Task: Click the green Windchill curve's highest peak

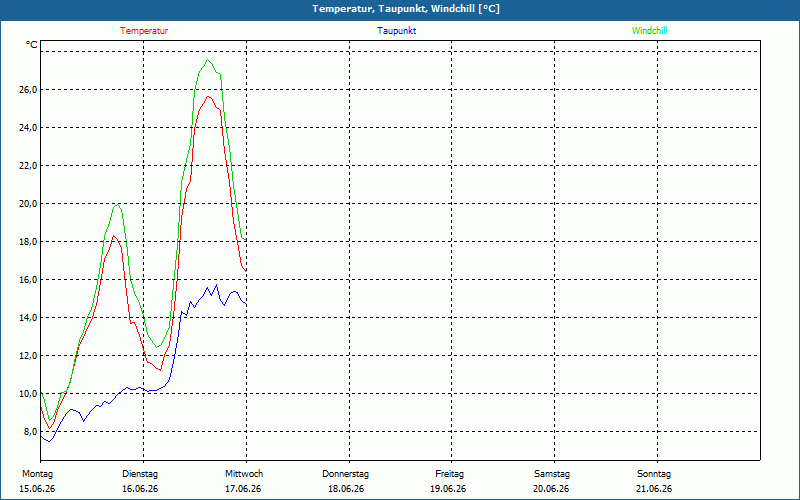Action: coord(207,60)
